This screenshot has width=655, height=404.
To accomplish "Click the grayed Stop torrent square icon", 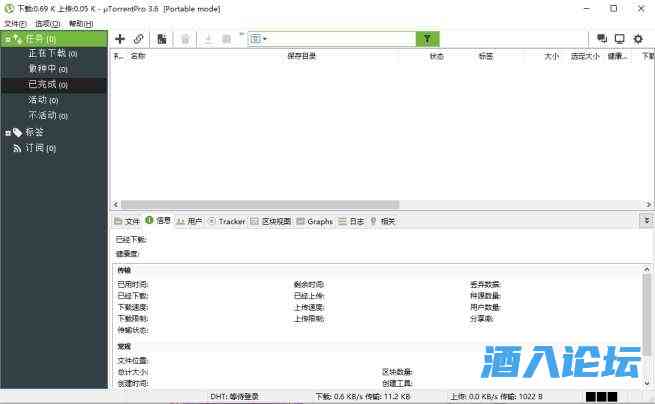I will pyautogui.click(x=226, y=39).
